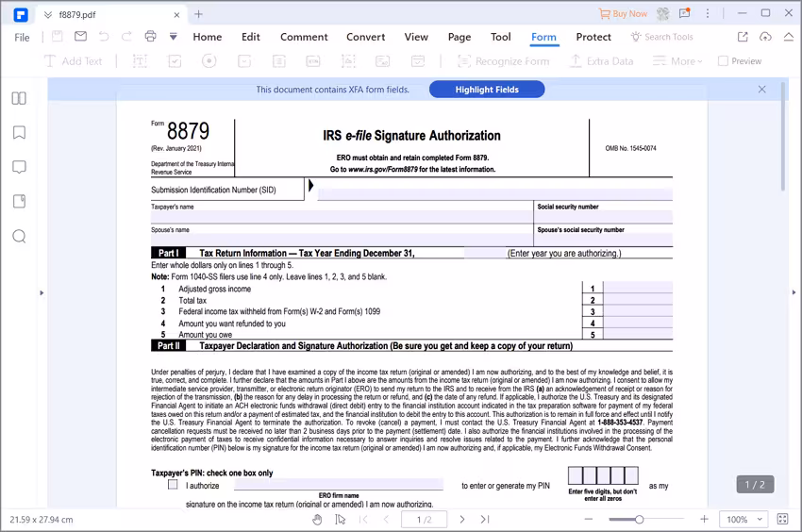Screen dimensions: 802x532
Task: Open the thumbnails panel icon in sidebar
Action: (x=19, y=98)
